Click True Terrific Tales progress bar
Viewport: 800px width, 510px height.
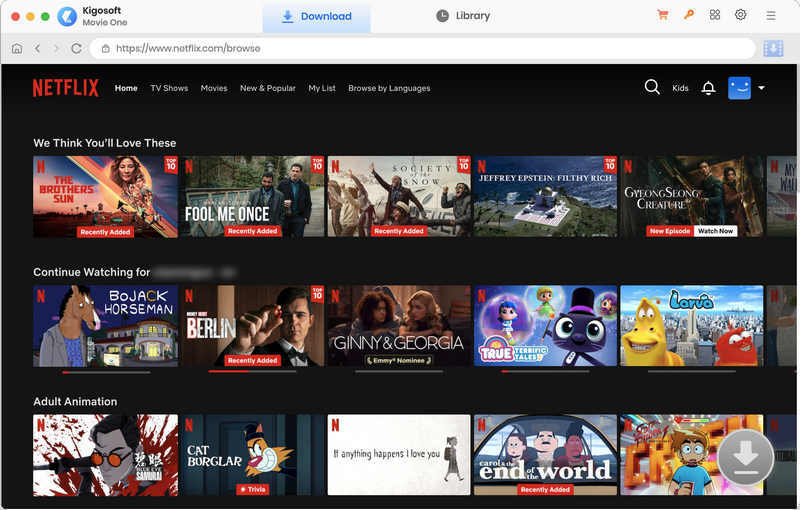click(545, 371)
